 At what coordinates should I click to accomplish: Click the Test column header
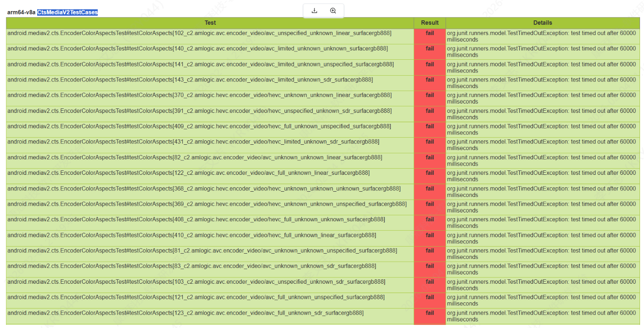(210, 23)
